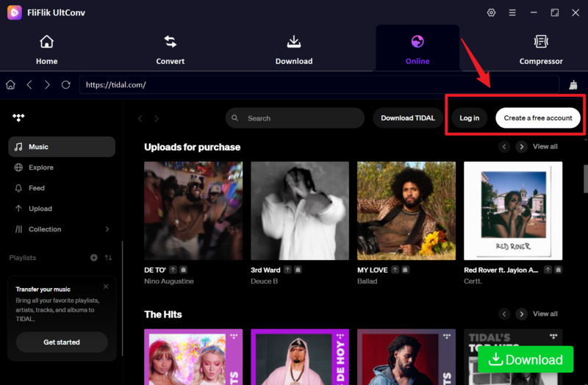The image size is (588, 385).
Task: Click the upload badge next to 3rd Ward
Action: 287,270
